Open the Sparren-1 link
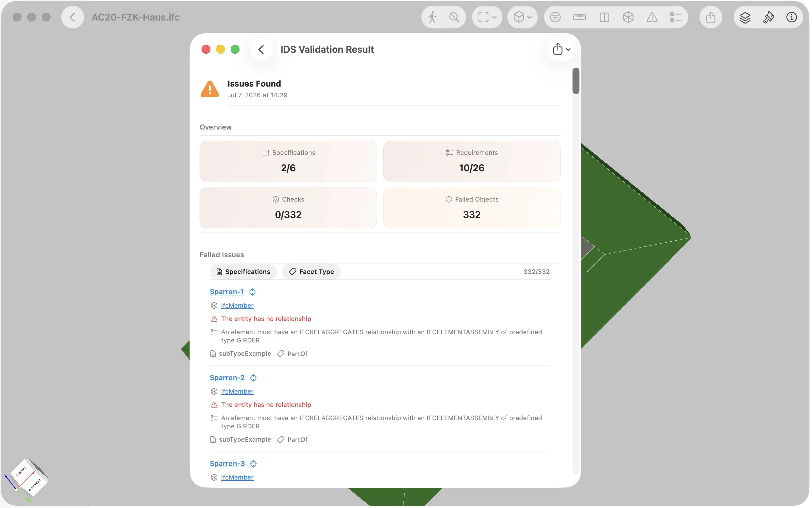The height and width of the screenshot is (508, 812). [227, 292]
